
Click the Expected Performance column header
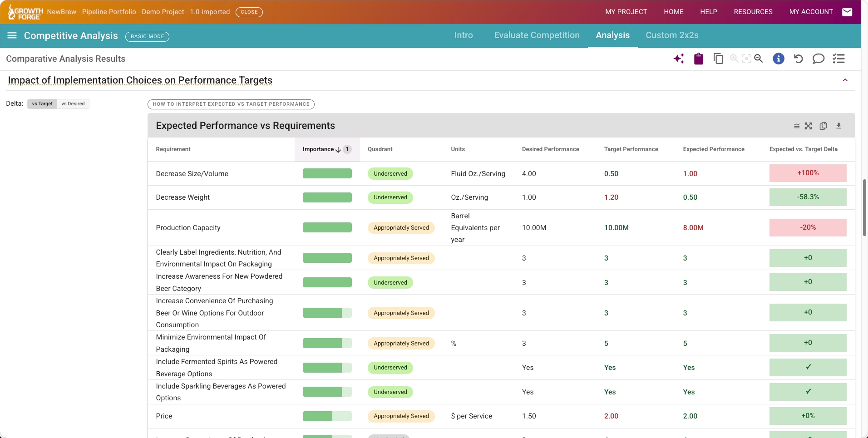click(714, 149)
